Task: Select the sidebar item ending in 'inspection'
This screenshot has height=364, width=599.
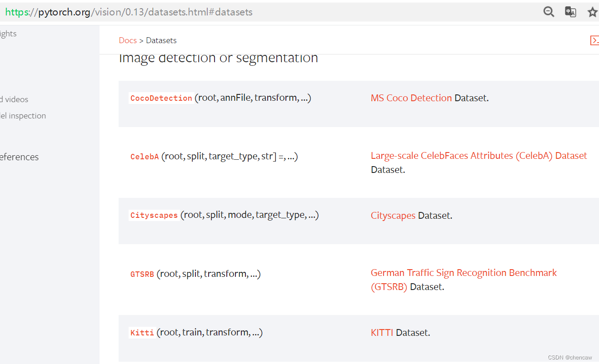Action: (23, 116)
